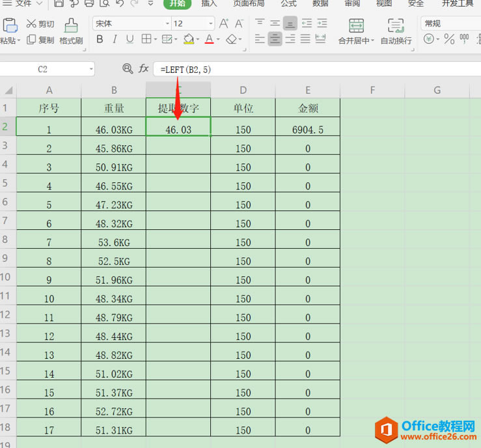Screen dimensions: 481x448
Task: Decrease font size with A- icon
Action: (239, 23)
